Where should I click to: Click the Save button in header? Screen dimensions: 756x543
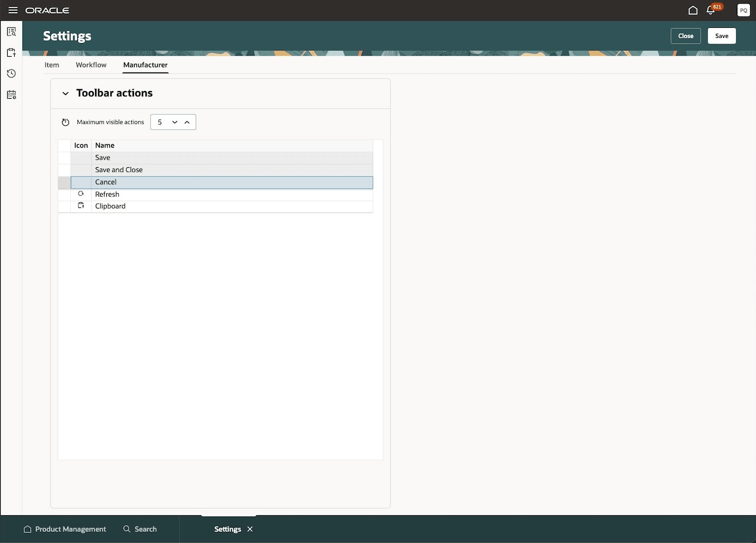click(x=722, y=36)
